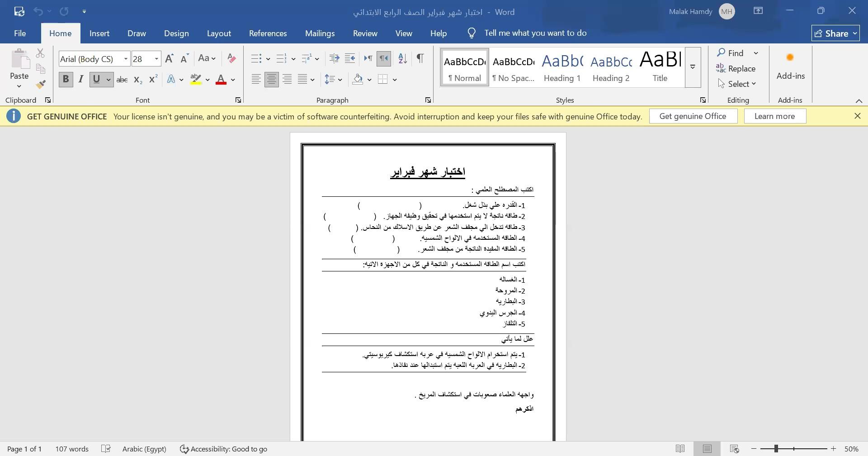Toggle Show/Hide paragraph marks

point(420,58)
